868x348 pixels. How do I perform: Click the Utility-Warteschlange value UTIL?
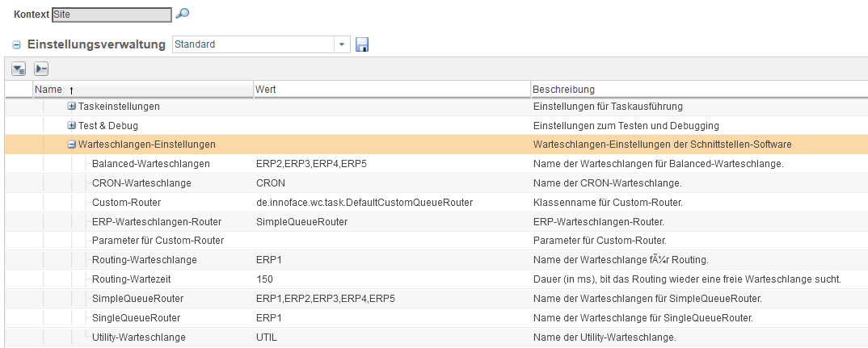pos(266,338)
